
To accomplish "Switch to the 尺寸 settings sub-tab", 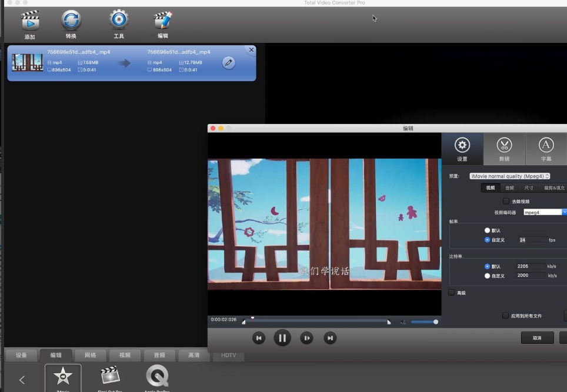I will point(529,188).
